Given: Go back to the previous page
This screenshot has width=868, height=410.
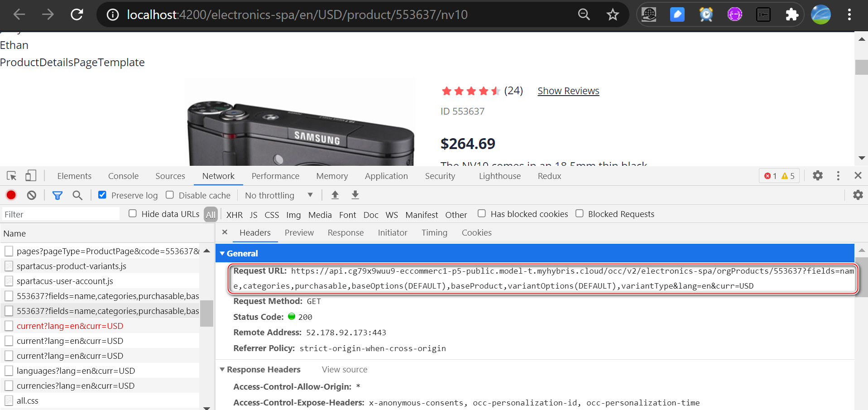Looking at the screenshot, I should point(19,14).
